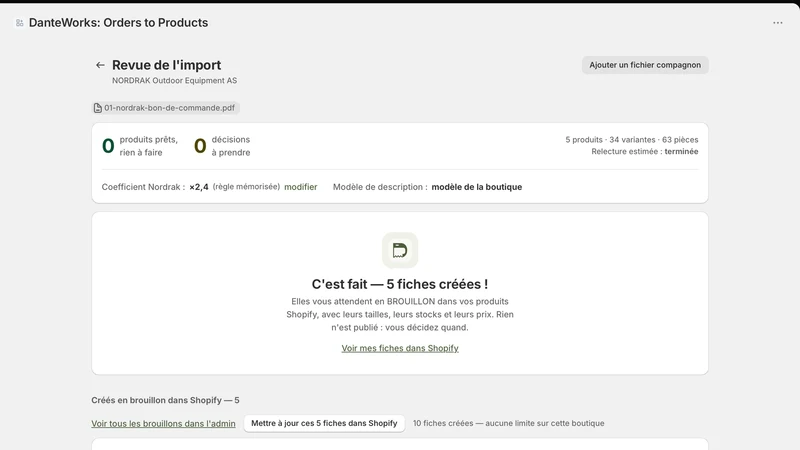The image size is (800, 450).
Task: Click the Elles vous attendent en BROUILLON paragraph
Action: pos(400,314)
